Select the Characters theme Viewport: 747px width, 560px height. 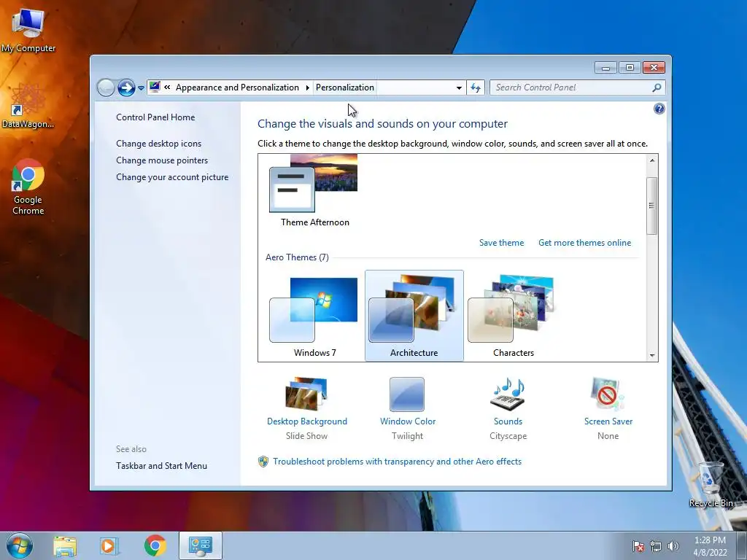pyautogui.click(x=513, y=316)
